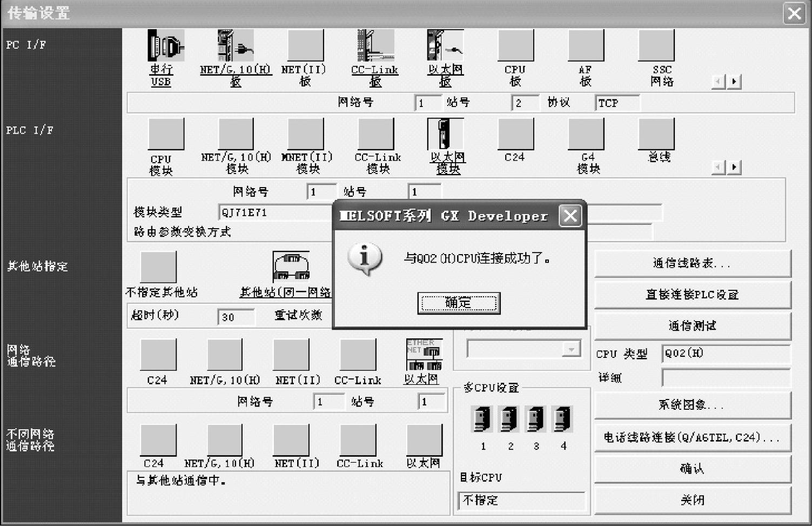
Task: Pick the 以太网板 icon in PC I/F row
Action: pos(445,45)
